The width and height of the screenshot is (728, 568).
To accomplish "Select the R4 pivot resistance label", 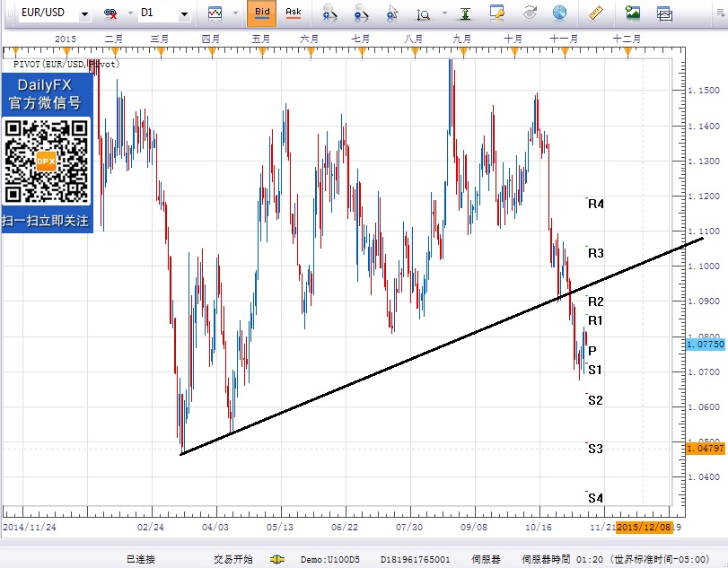I will pyautogui.click(x=596, y=204).
